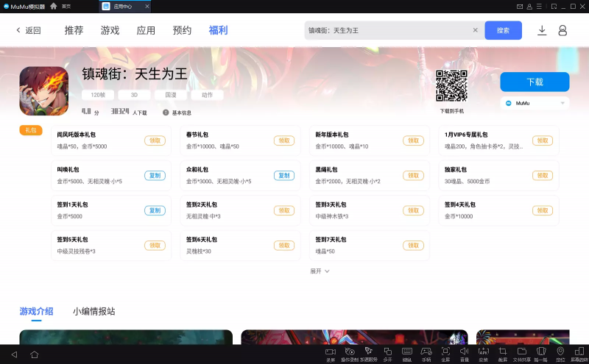Click the MuMu home icon in the title bar
Screen dimensions: 589x364
click(54, 7)
